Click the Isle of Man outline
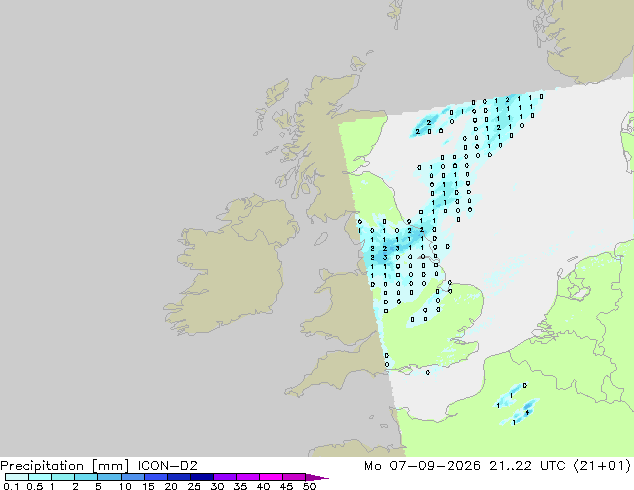 (321, 239)
